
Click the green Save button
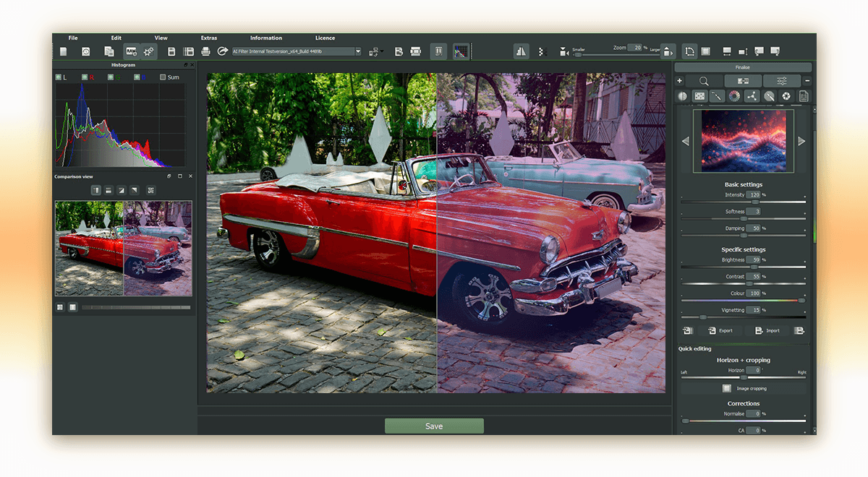(434, 426)
